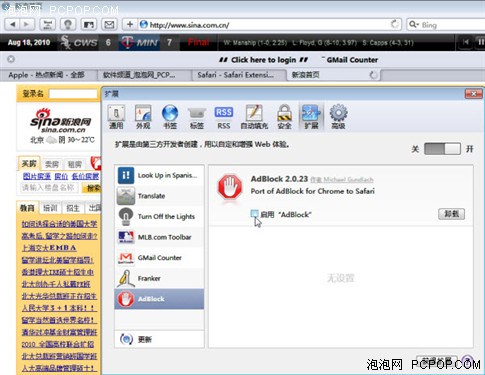Click the GMail Counter label in the bar

coord(352,60)
